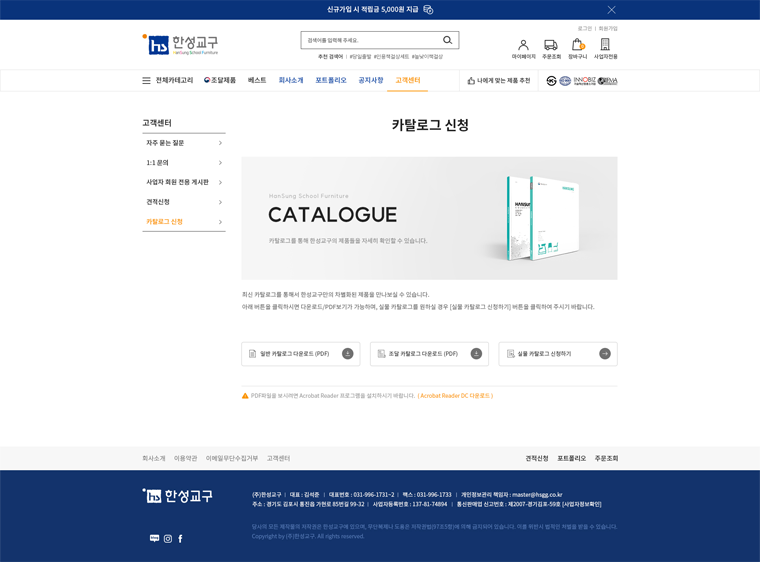Click thumbs-up recommended products icon
Image resolution: width=760 pixels, height=562 pixels.
pyautogui.click(x=471, y=80)
